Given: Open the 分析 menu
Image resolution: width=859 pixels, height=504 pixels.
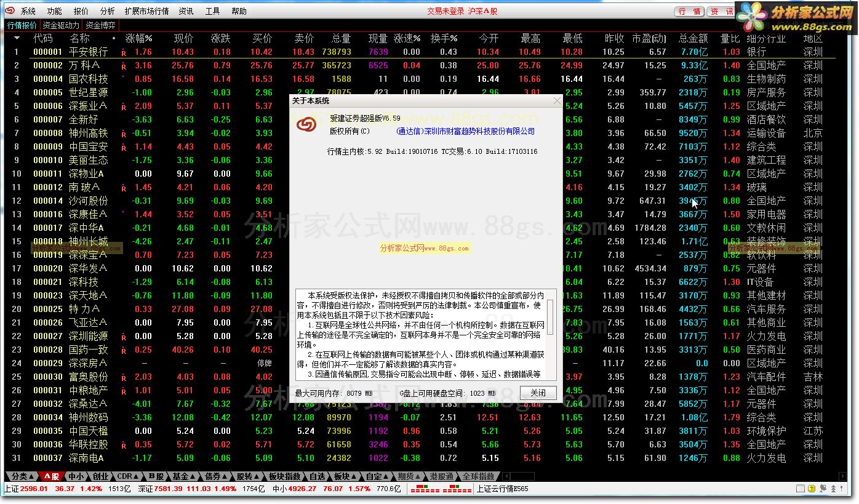Looking at the screenshot, I should (x=107, y=11).
